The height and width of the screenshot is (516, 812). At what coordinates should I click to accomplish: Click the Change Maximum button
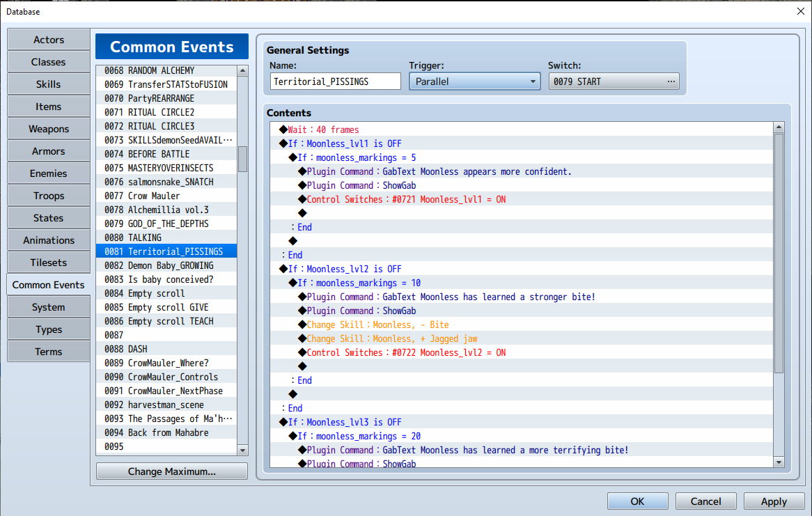click(172, 471)
